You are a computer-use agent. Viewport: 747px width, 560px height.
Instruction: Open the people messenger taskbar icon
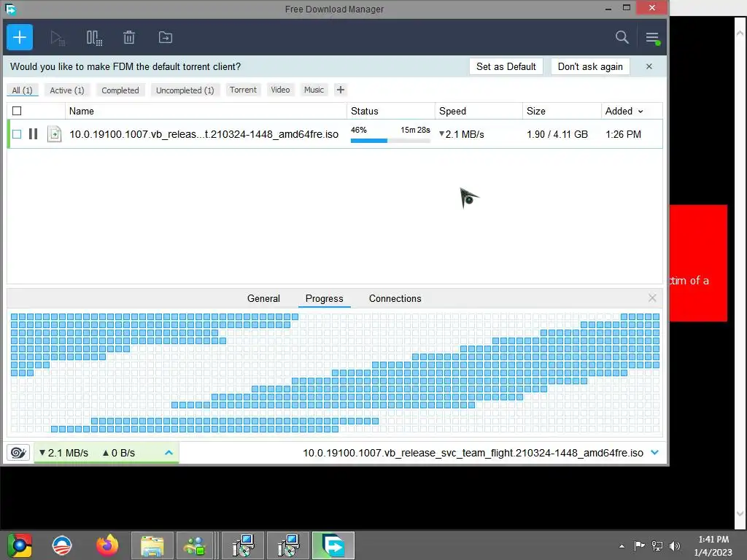coord(194,545)
